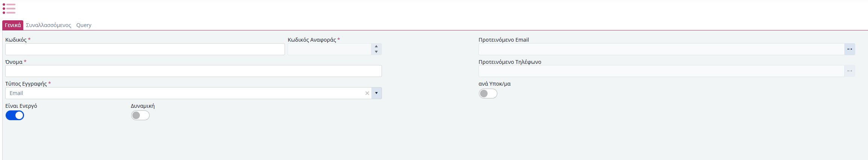Click the Προτεινόμενο Email field
Image resolution: width=868 pixels, height=160 pixels.
(x=661, y=49)
